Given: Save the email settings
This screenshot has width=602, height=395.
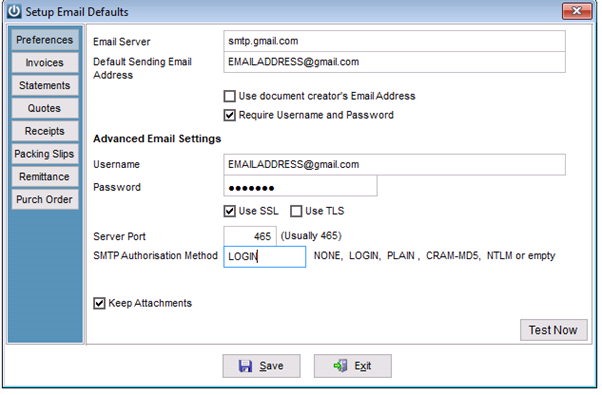Looking at the screenshot, I should point(261,366).
